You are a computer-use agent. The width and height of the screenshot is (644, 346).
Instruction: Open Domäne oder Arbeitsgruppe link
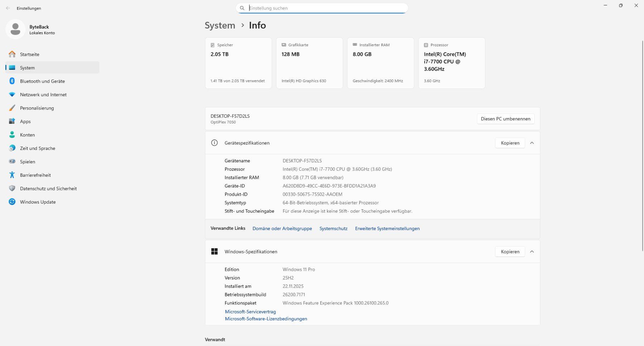coord(282,229)
